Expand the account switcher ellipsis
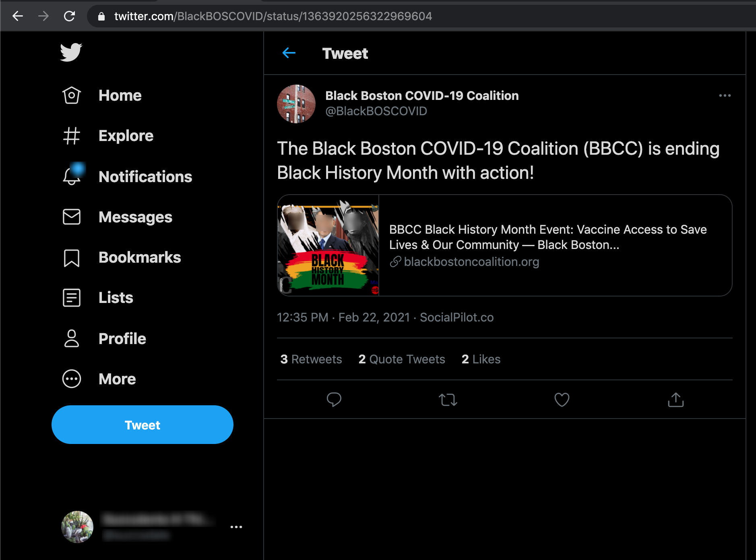Image resolution: width=756 pixels, height=560 pixels. [x=236, y=527]
